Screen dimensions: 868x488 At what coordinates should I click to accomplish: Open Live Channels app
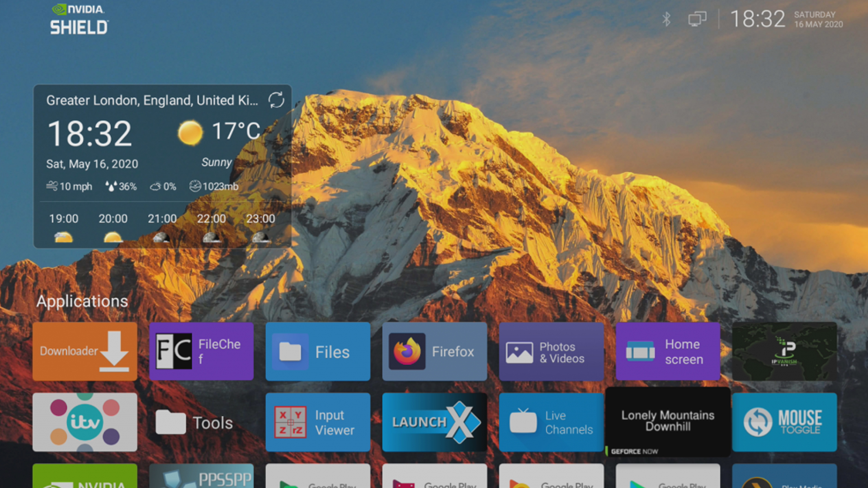(551, 422)
